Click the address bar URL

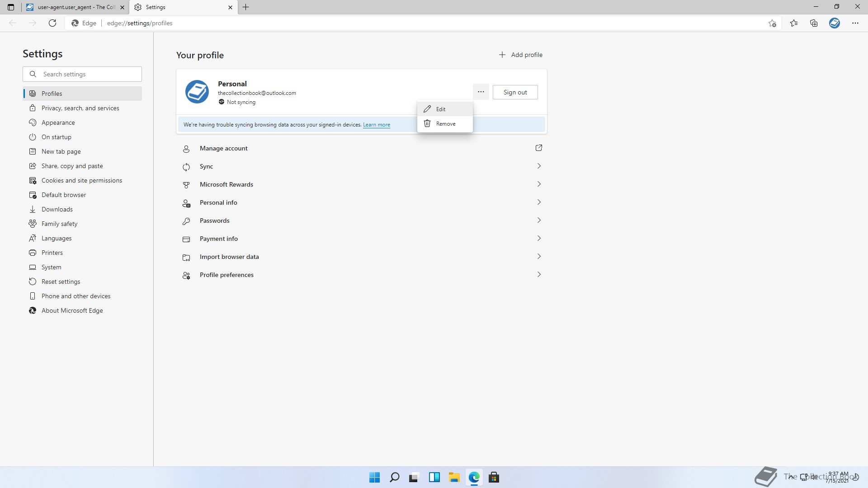click(140, 23)
